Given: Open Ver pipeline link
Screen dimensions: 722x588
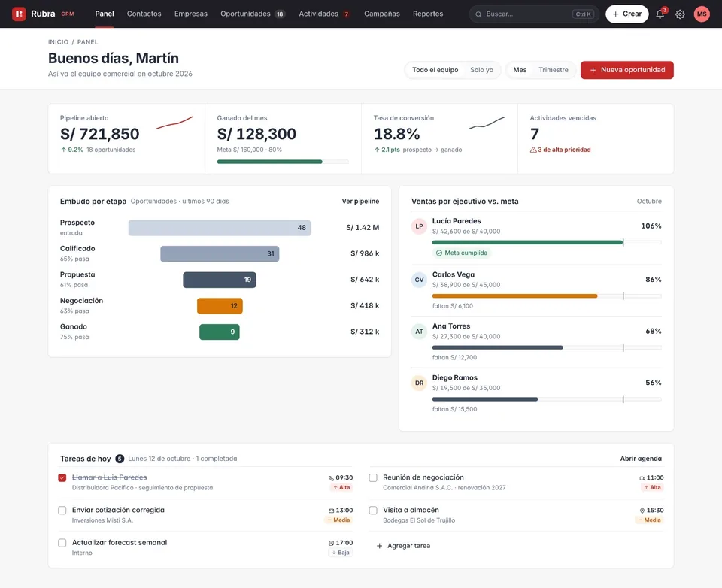Looking at the screenshot, I should tap(360, 202).
